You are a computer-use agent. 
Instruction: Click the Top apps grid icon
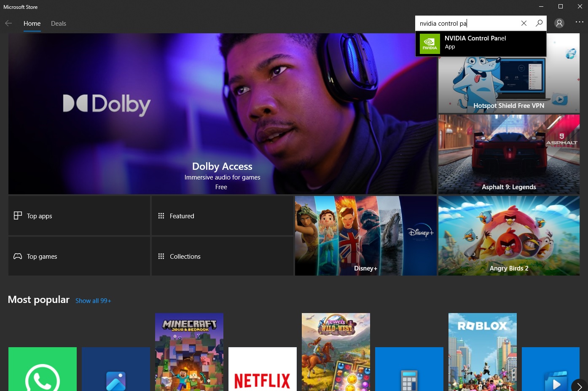[18, 216]
